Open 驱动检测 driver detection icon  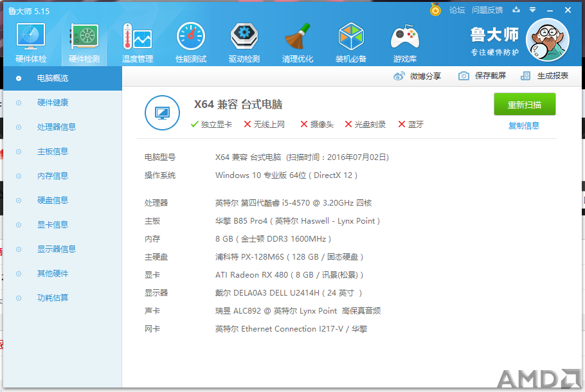point(244,36)
